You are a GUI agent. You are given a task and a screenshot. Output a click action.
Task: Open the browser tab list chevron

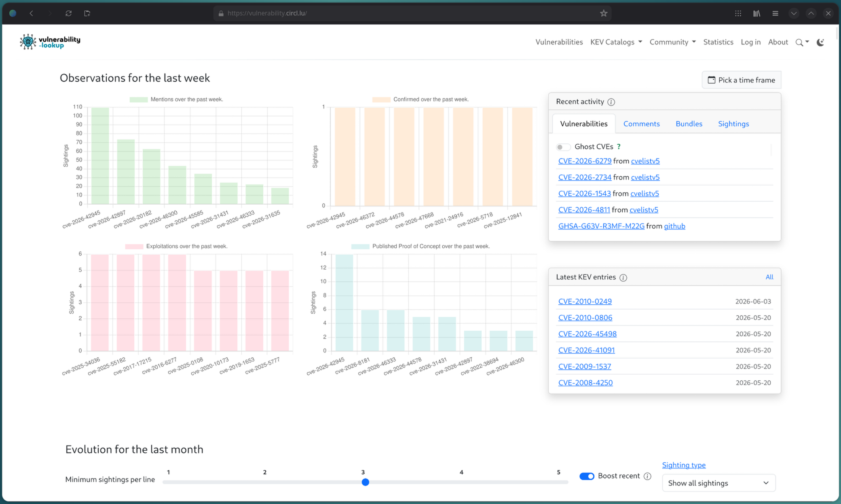click(794, 13)
